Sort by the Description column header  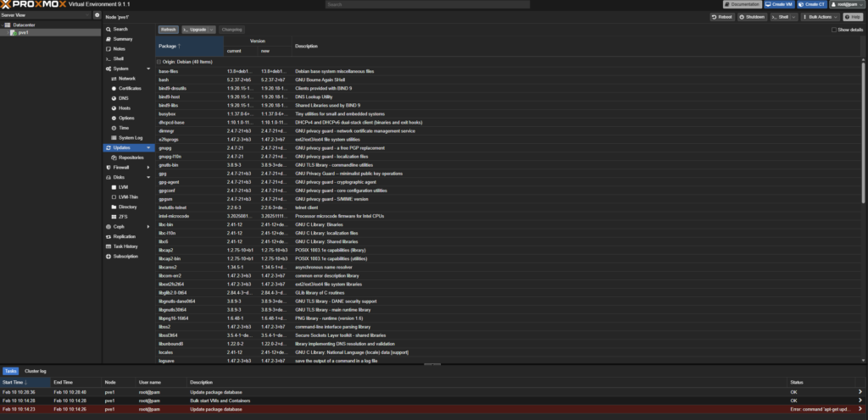click(x=576, y=46)
